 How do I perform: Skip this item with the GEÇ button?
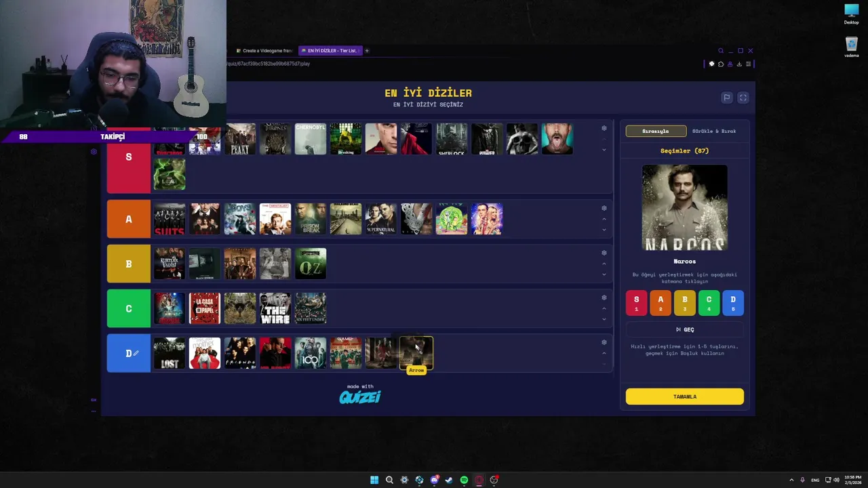(x=685, y=329)
